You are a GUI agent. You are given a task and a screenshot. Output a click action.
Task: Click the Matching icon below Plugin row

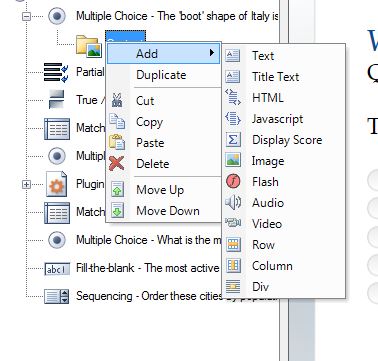pos(57,213)
